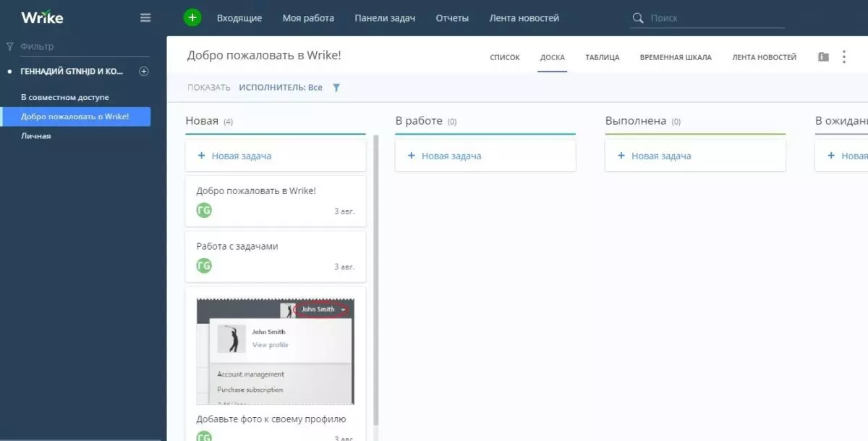The height and width of the screenshot is (441, 868).
Task: Click avatar on Добро пожаловать в Wrike! card
Action: pos(204,210)
